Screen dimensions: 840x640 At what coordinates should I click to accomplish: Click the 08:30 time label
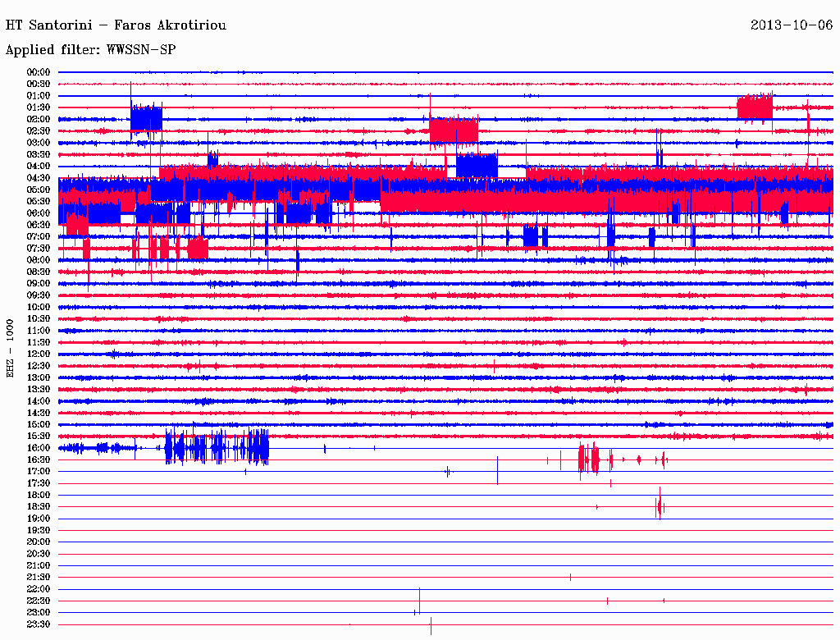click(x=39, y=272)
